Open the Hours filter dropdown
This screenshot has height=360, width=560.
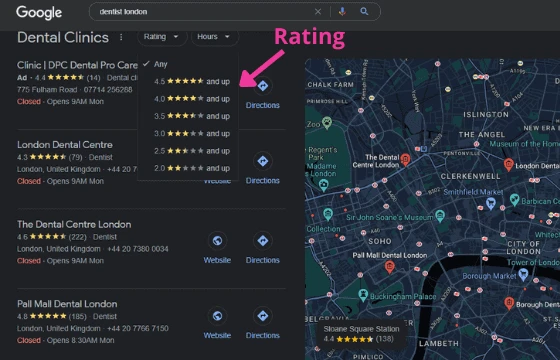click(x=215, y=37)
